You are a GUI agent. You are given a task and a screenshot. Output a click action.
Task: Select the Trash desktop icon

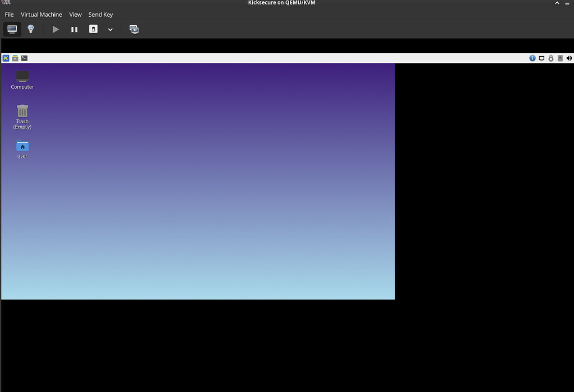(22, 114)
